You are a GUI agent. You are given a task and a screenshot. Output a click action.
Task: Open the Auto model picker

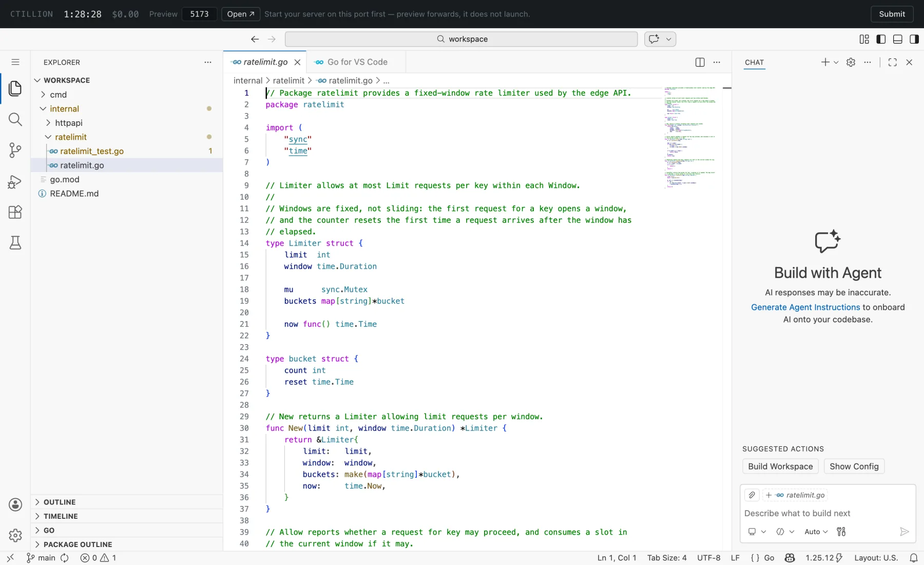(x=816, y=532)
